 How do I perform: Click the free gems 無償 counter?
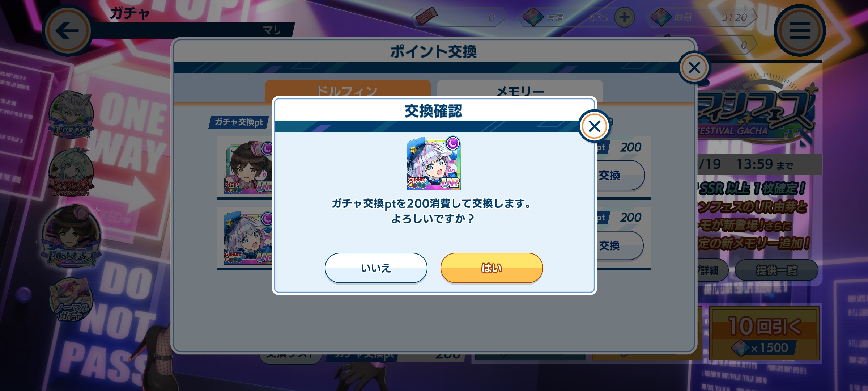(702, 17)
